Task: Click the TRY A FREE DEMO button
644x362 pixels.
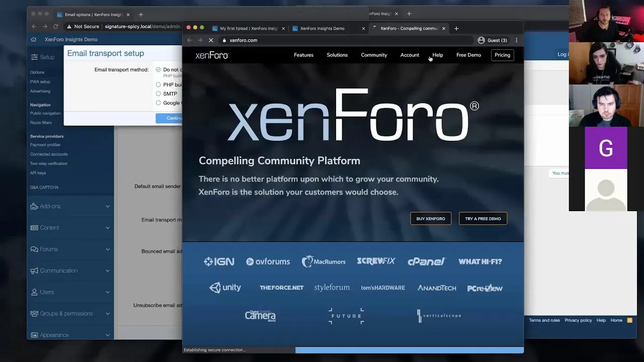Action: click(483, 219)
